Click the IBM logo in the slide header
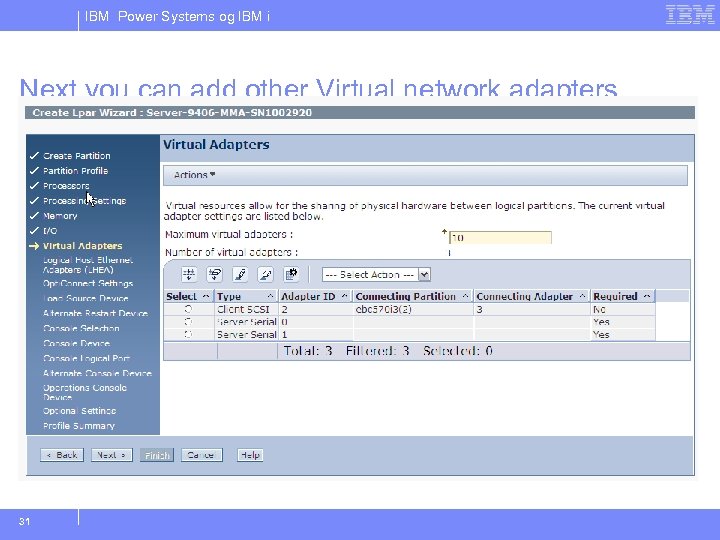 click(690, 15)
